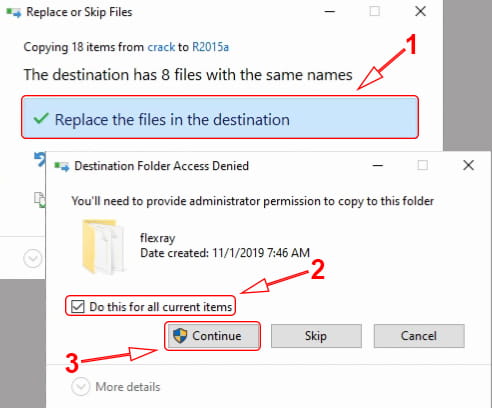This screenshot has width=492, height=408.
Task: Open the crack source folder link
Action: [161, 47]
